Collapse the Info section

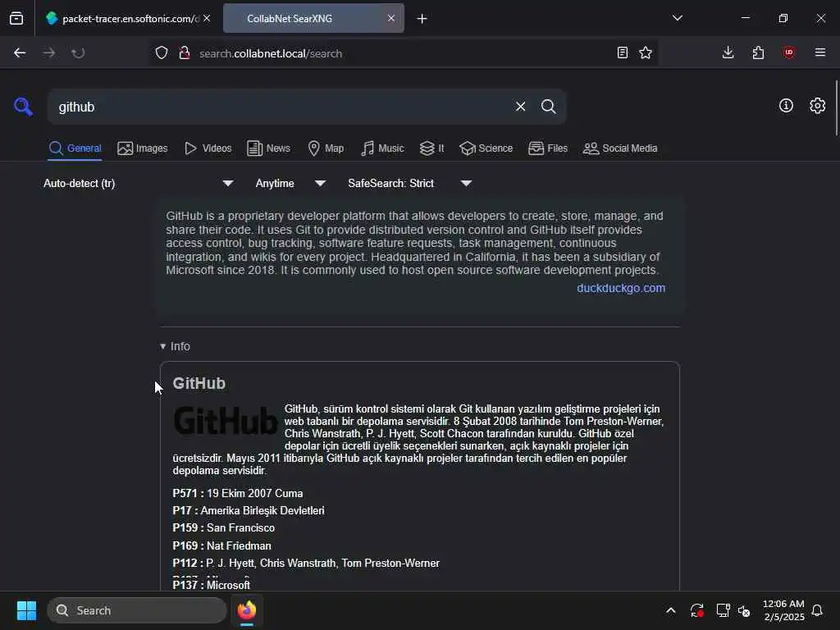176,347
